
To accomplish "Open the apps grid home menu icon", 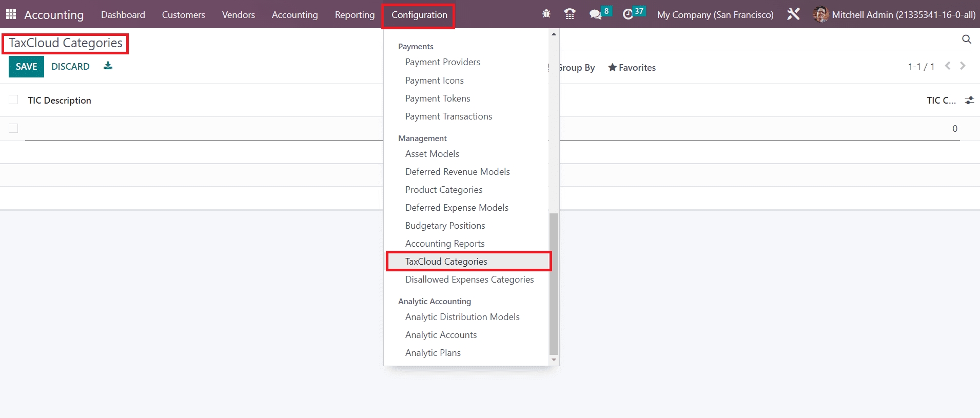I will 11,14.
